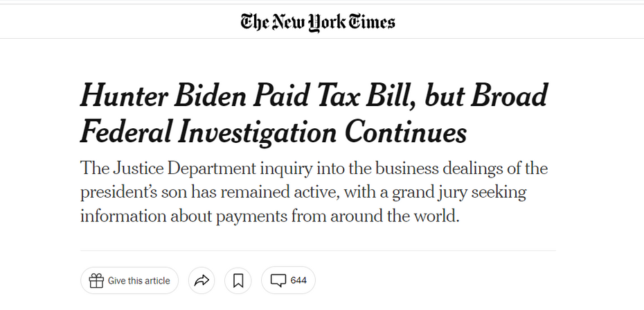This screenshot has height=310, width=644.
Task: Click the "Federal Investigation Continues" headline line
Action: [274, 132]
